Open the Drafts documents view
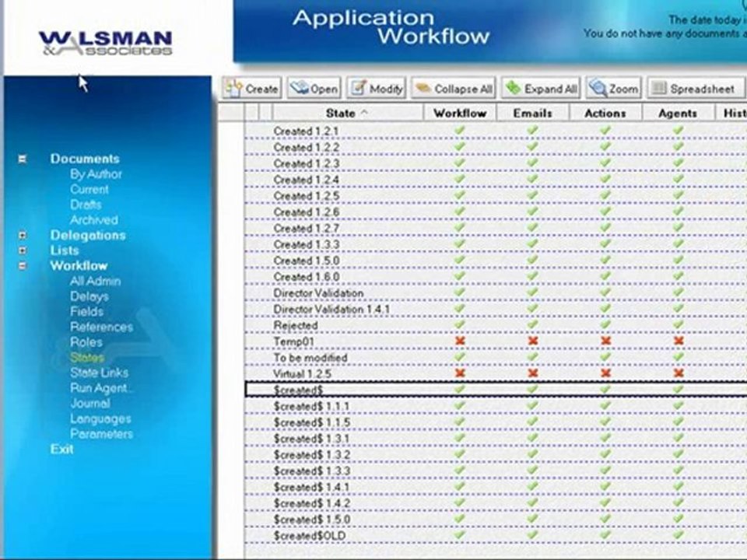This screenshot has height=560, width=747. click(x=86, y=205)
